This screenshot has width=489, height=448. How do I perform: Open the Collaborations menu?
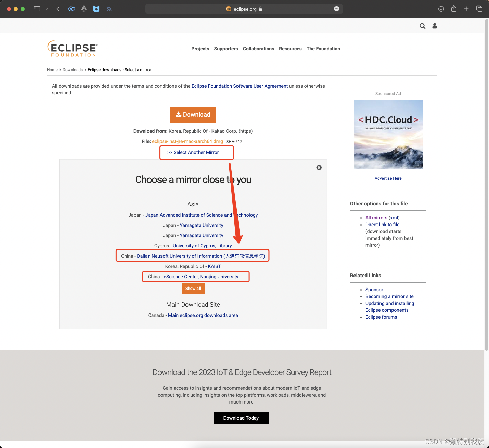tap(258, 49)
